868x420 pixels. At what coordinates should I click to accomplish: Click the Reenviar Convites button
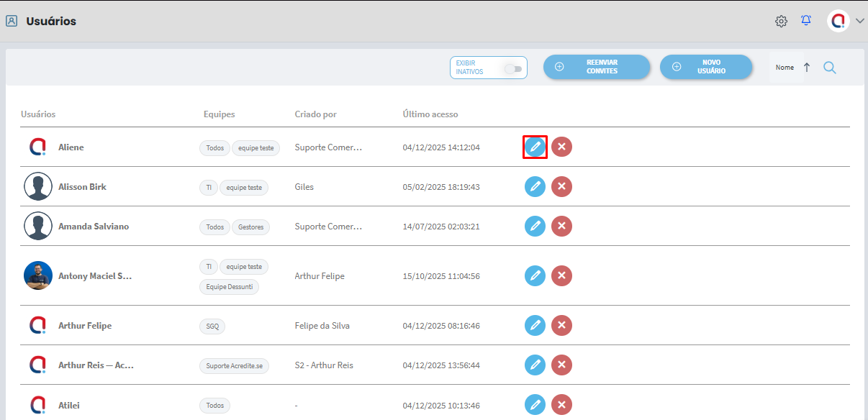[597, 67]
